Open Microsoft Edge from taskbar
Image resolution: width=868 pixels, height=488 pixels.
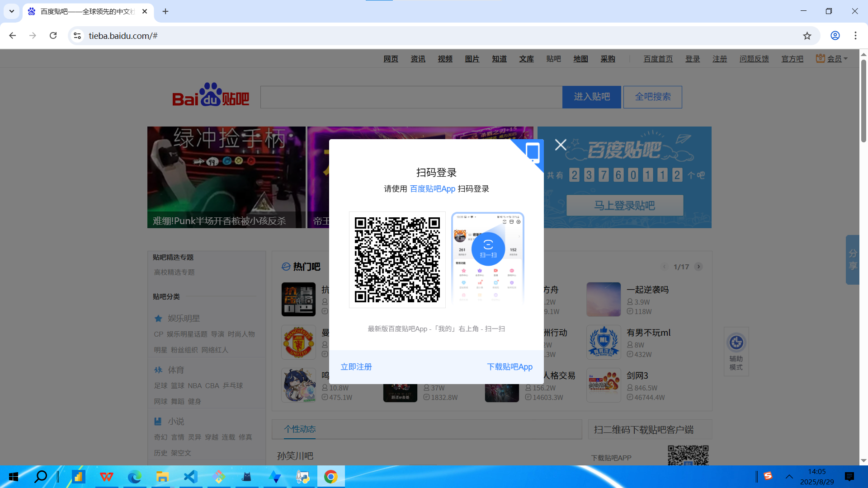point(134,477)
